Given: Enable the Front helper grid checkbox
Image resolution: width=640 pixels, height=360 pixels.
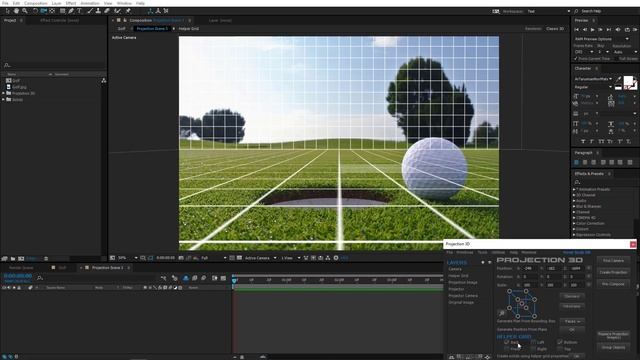Looking at the screenshot, I should (x=507, y=349).
